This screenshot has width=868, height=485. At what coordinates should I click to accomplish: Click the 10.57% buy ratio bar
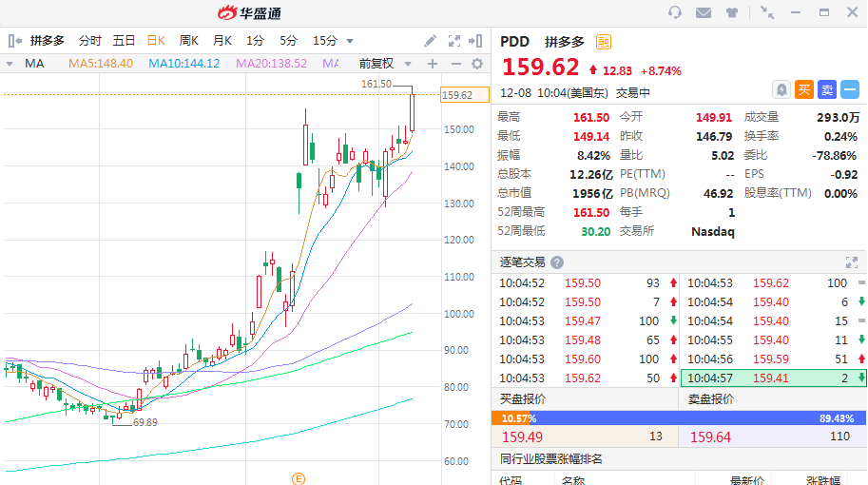point(511,418)
